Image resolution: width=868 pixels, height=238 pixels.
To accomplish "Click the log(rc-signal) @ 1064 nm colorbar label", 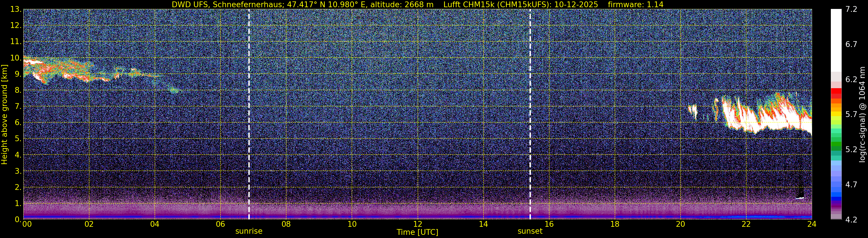I will tap(863, 114).
